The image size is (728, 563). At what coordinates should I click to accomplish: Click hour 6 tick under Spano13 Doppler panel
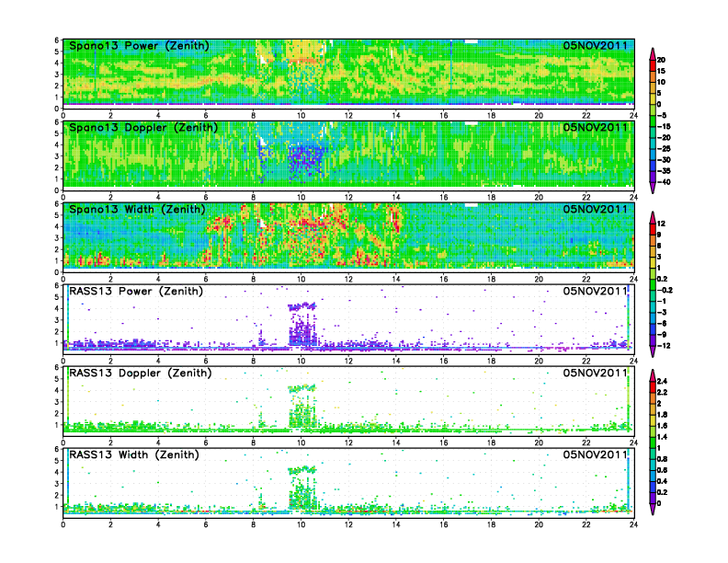[x=206, y=198]
